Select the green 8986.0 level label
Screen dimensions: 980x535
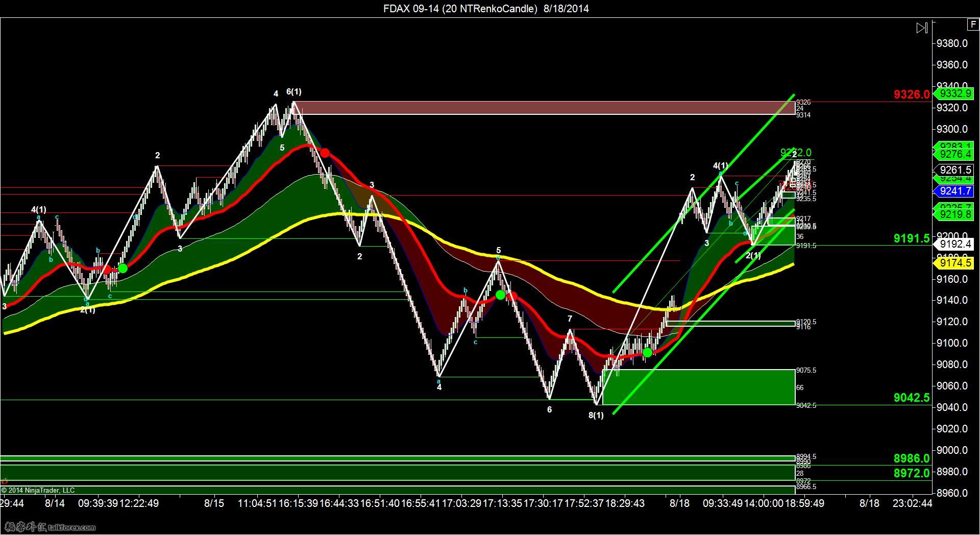[x=912, y=458]
